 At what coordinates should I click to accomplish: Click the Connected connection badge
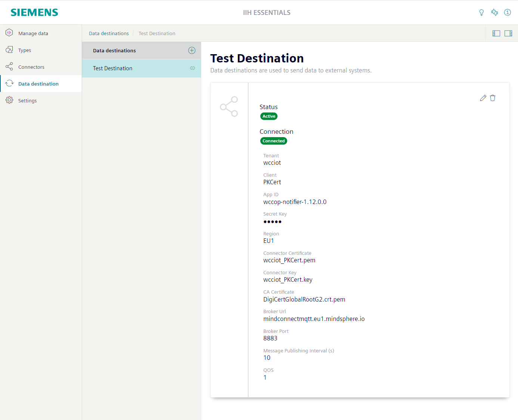coord(274,141)
